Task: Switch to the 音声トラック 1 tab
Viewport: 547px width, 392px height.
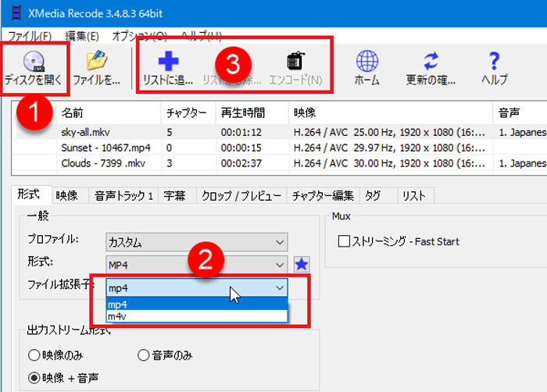Action: click(x=123, y=196)
